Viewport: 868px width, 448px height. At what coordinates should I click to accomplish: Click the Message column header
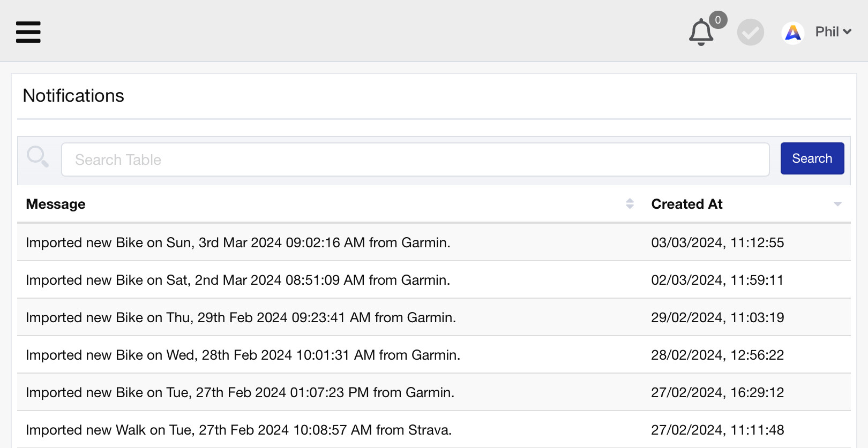click(x=56, y=204)
